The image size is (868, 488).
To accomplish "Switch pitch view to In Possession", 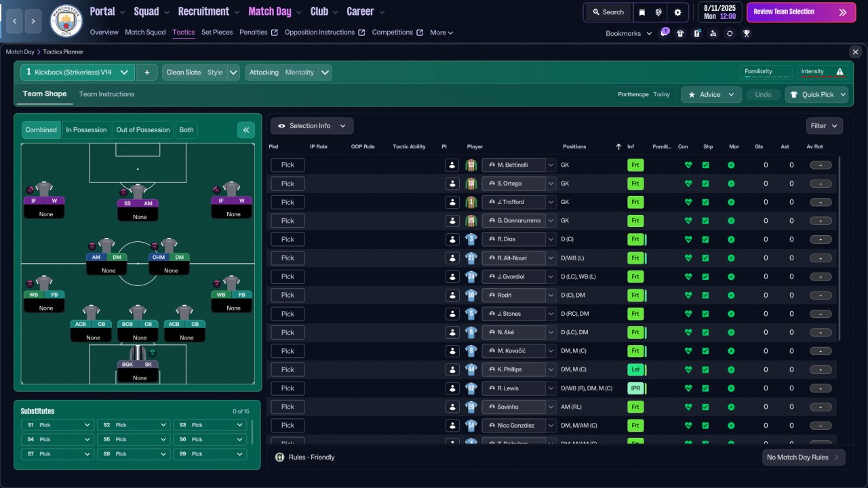I will pyautogui.click(x=86, y=130).
